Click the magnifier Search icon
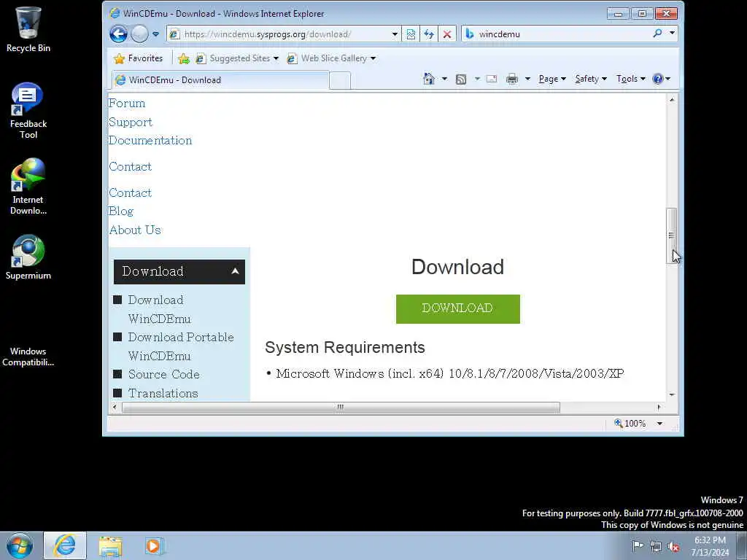 (x=657, y=34)
